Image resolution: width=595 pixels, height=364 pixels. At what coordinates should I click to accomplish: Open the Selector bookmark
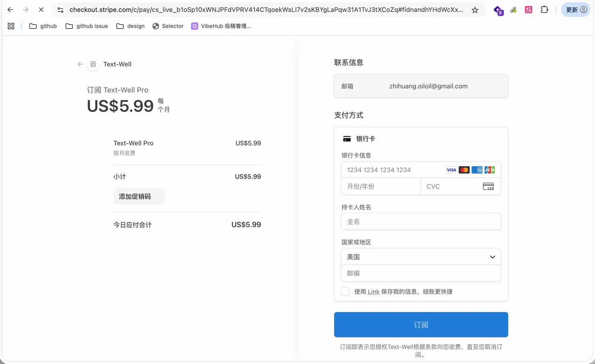tap(168, 26)
